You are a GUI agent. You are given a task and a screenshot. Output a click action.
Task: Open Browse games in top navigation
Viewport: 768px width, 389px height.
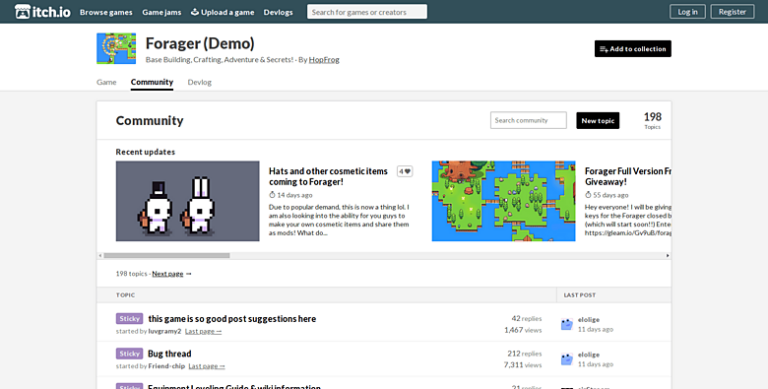pos(106,12)
